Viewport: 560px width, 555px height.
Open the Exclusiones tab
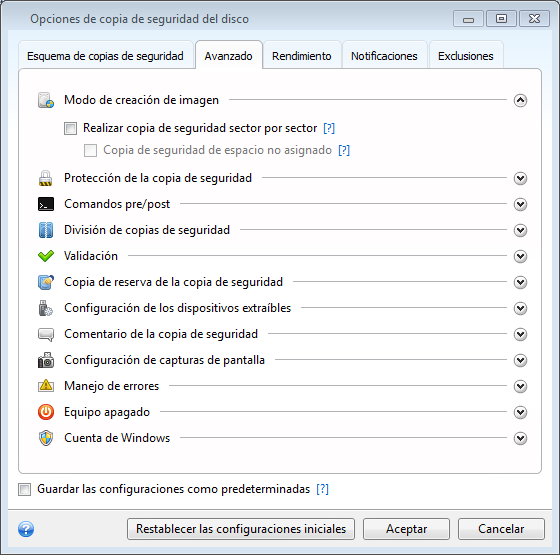466,56
